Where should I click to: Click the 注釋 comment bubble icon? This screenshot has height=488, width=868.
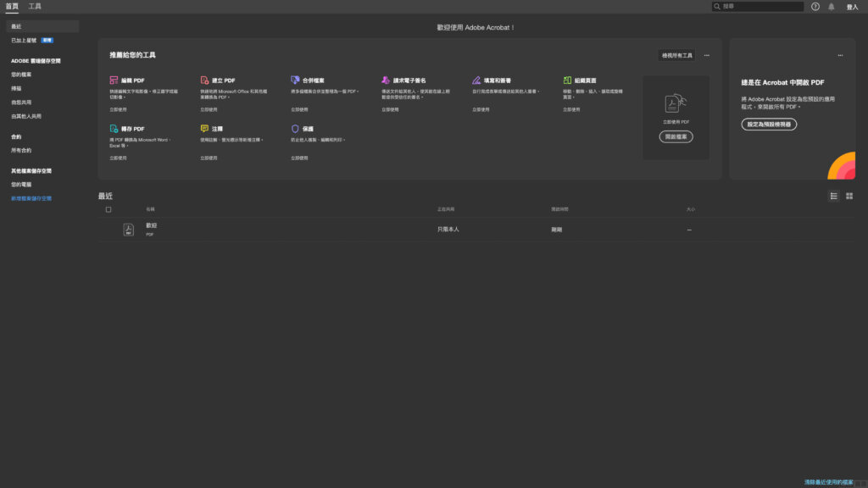point(204,129)
